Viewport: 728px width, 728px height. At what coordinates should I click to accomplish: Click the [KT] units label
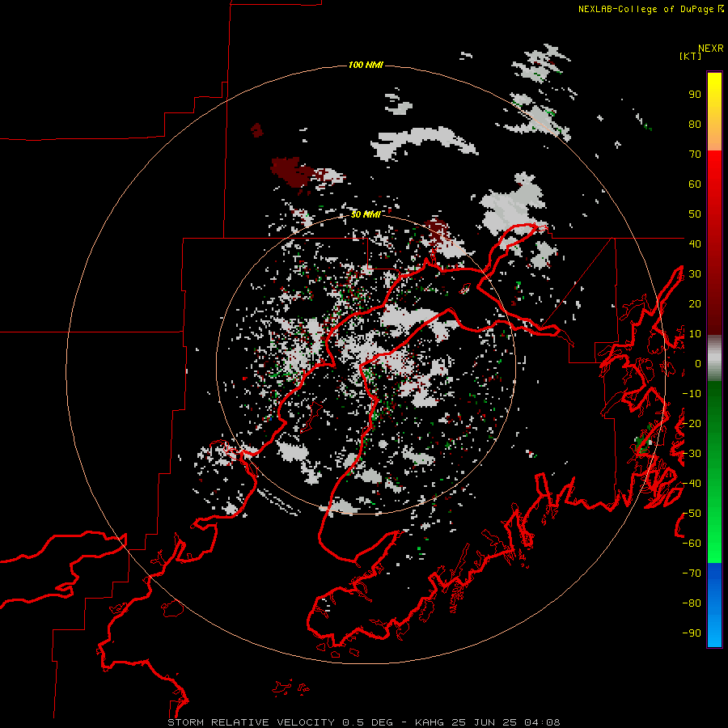690,56
